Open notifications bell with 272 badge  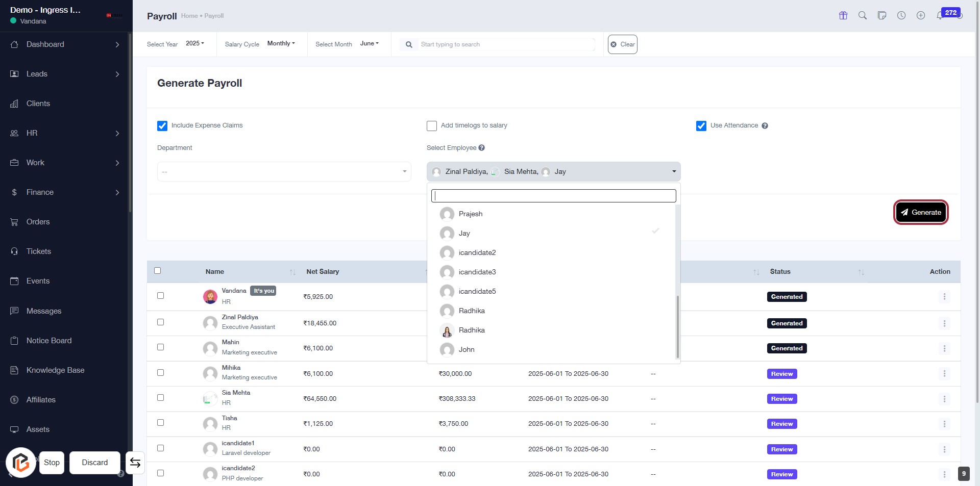[x=940, y=15]
